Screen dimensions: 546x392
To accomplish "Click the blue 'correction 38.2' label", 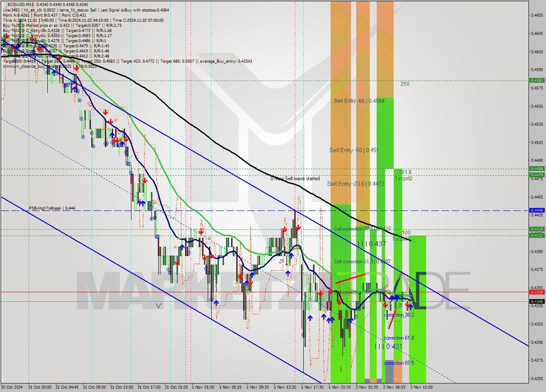I will (x=399, y=315).
